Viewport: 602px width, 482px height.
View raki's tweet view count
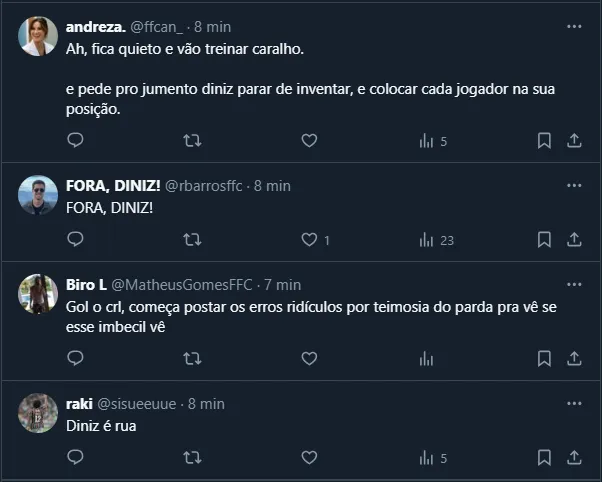(x=433, y=457)
